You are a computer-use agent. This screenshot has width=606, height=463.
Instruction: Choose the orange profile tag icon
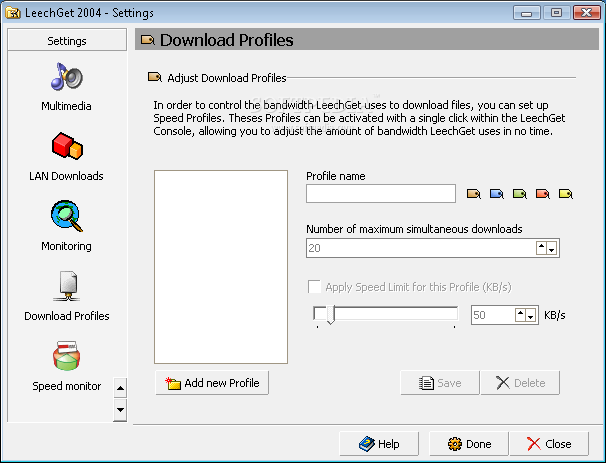pyautogui.click(x=474, y=194)
